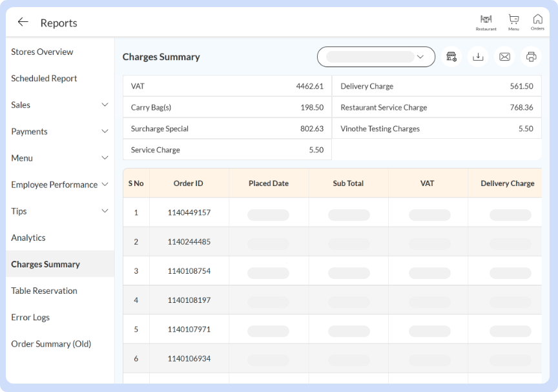Screen dimensions: 558x392
Task: Go to Error Logs
Action: click(x=30, y=317)
